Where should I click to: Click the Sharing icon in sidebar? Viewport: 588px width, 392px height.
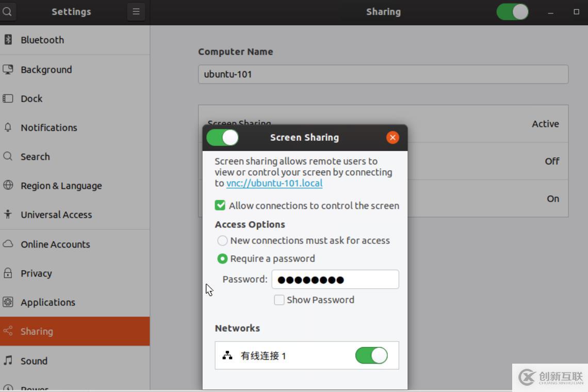click(x=8, y=331)
